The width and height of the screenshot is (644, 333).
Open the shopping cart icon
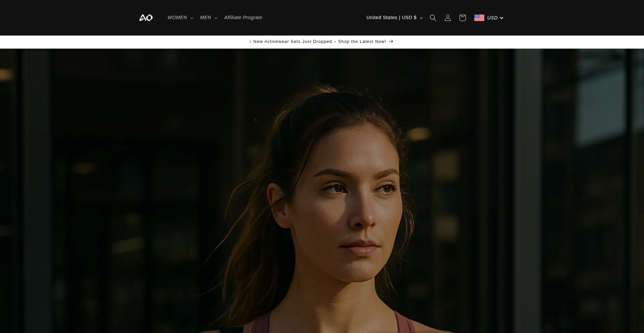pyautogui.click(x=462, y=18)
